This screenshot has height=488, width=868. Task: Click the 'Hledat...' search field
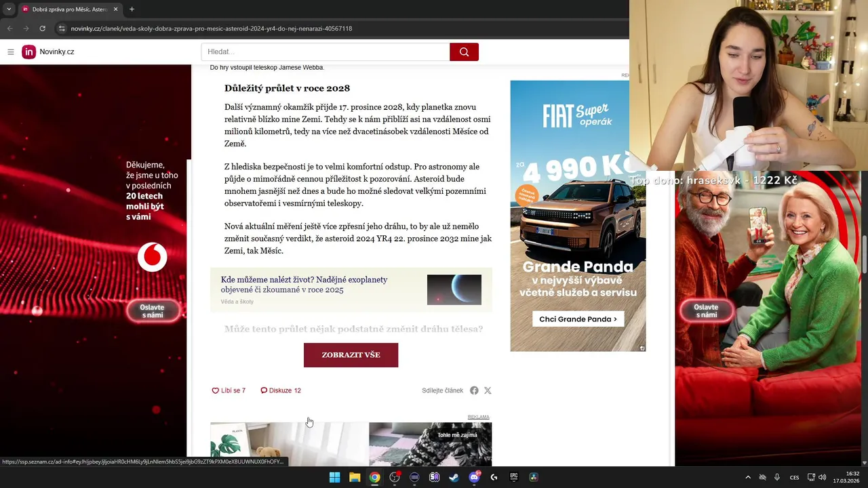coord(325,52)
